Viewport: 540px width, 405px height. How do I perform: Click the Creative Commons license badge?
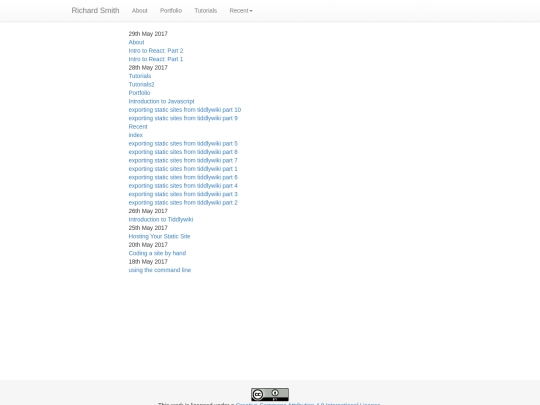(x=270, y=394)
